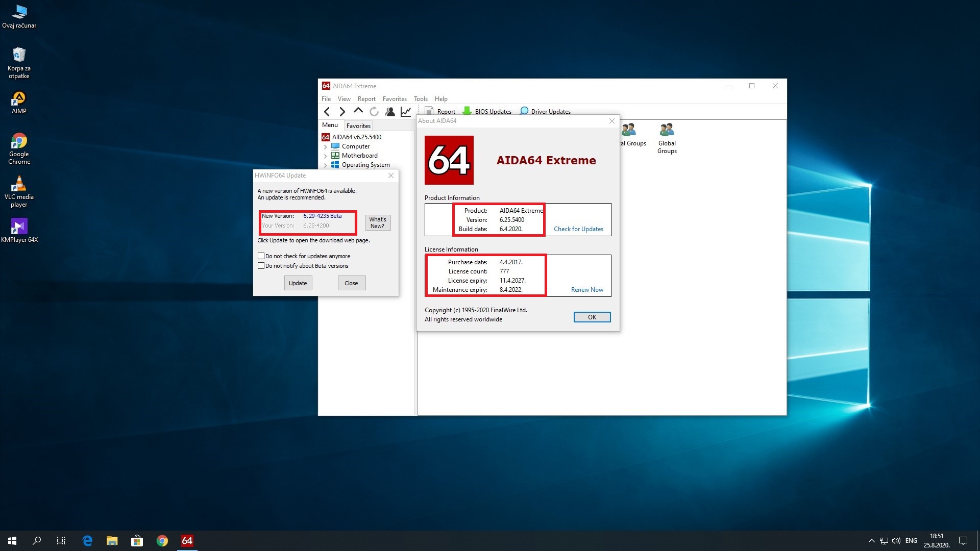
Task: Click the Up level arrow icon
Action: pos(358,111)
